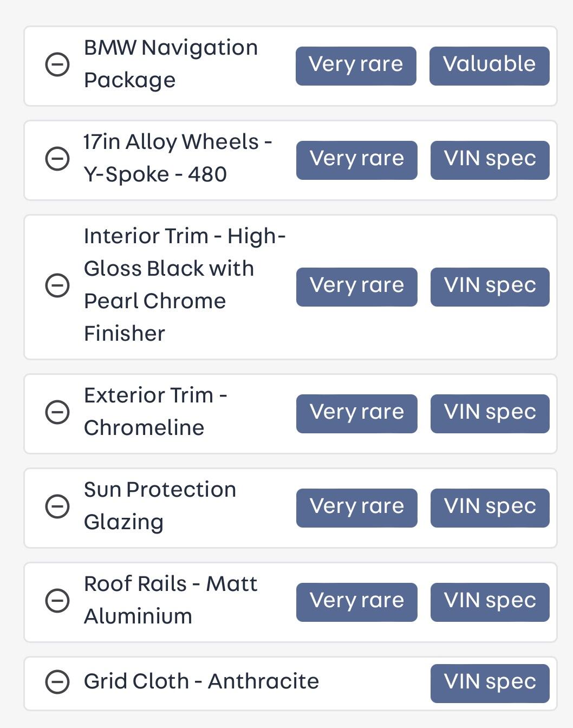Screen dimensions: 573x728
Task: Click the Valuable tag on BMW Navigation Package
Action: (489, 66)
